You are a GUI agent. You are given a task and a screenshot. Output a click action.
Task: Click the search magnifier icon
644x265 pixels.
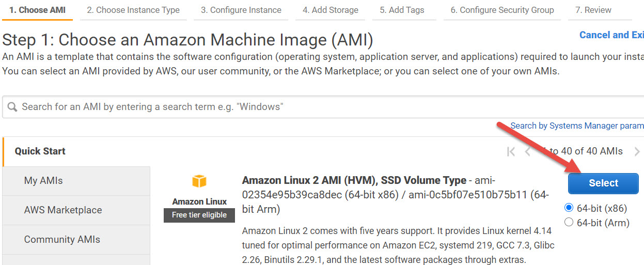(12, 107)
